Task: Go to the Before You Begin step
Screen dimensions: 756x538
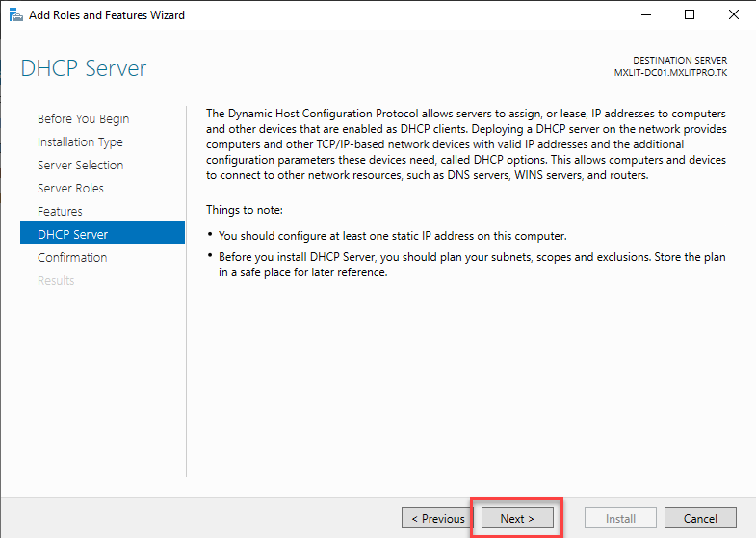Action: click(83, 119)
